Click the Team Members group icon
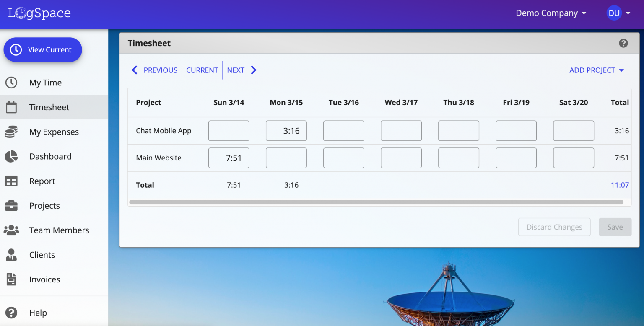 [x=11, y=230]
